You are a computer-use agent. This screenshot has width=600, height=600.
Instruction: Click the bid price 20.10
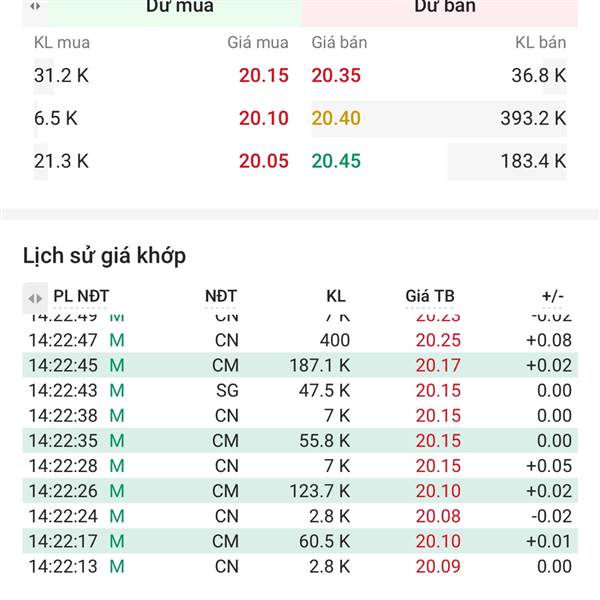point(263,118)
